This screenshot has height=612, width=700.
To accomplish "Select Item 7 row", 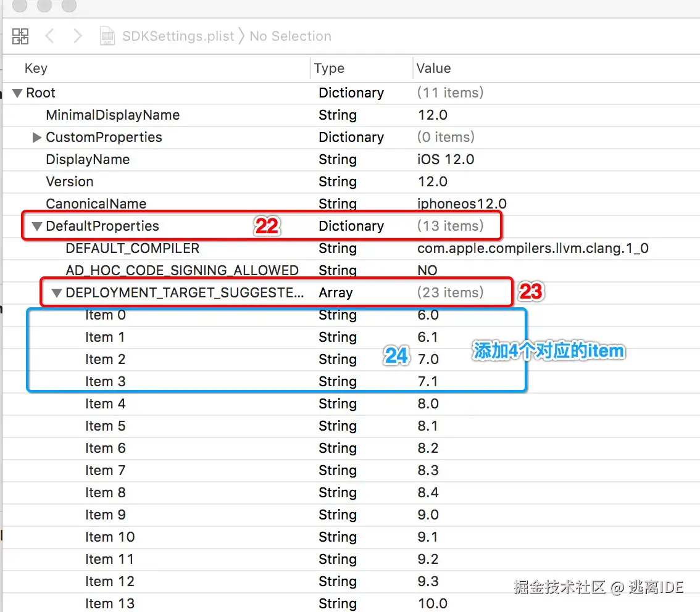I will click(351, 471).
